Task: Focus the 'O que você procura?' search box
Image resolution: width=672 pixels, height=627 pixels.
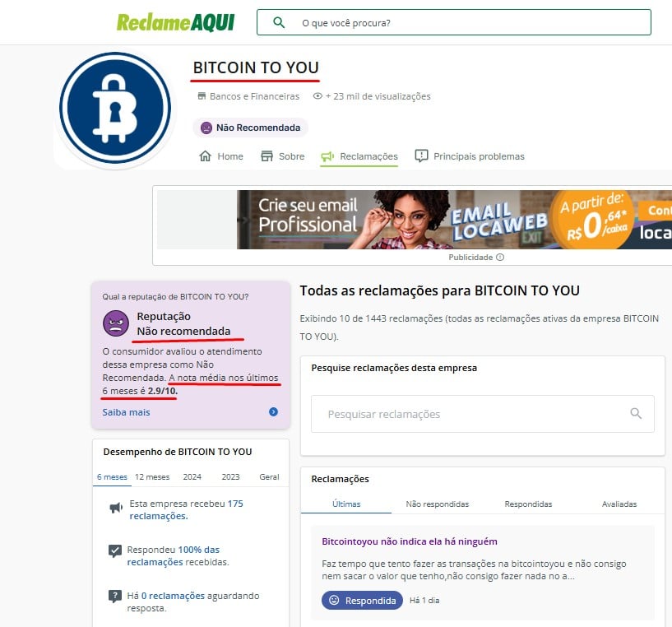Action: pyautogui.click(x=454, y=22)
